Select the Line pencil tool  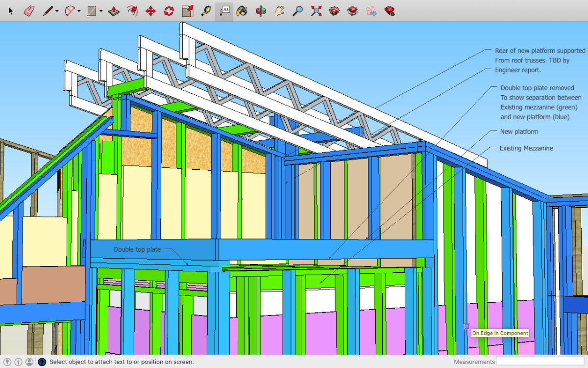click(48, 11)
